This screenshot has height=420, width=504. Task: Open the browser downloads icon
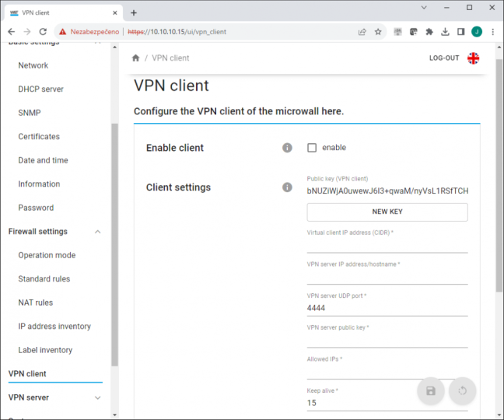pyautogui.click(x=445, y=31)
